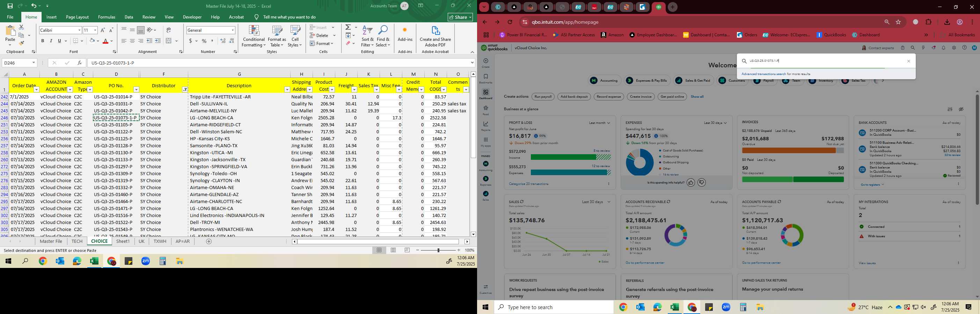
Task: Open the PO No. column filter button
Action: [x=136, y=90]
